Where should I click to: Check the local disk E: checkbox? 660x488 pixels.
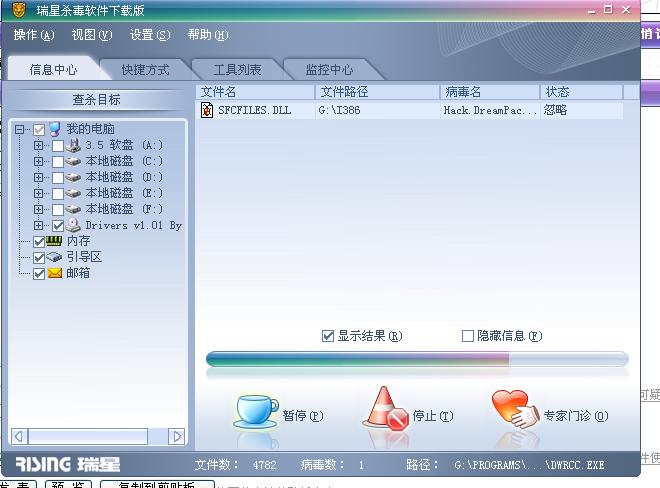58,194
